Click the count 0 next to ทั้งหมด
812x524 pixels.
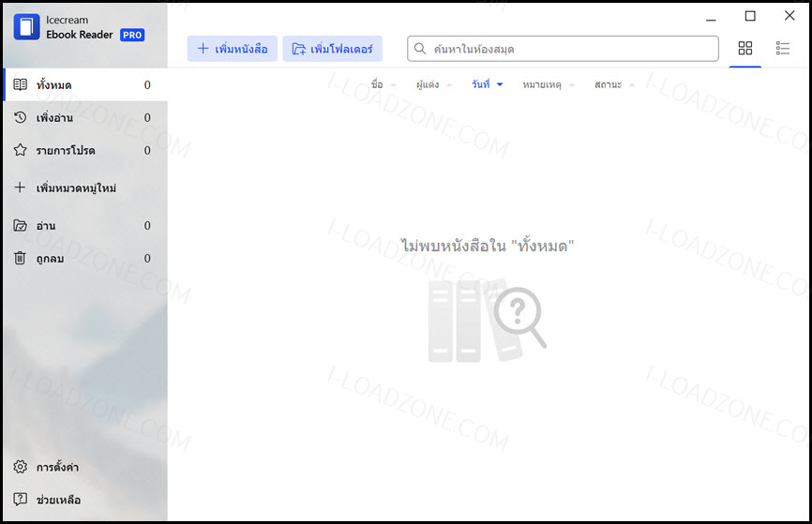pyautogui.click(x=147, y=85)
